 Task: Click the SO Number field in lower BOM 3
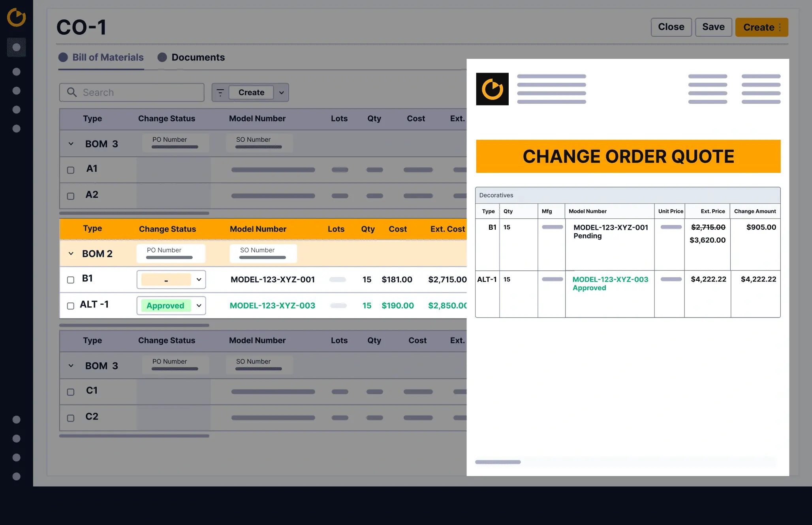point(259,365)
